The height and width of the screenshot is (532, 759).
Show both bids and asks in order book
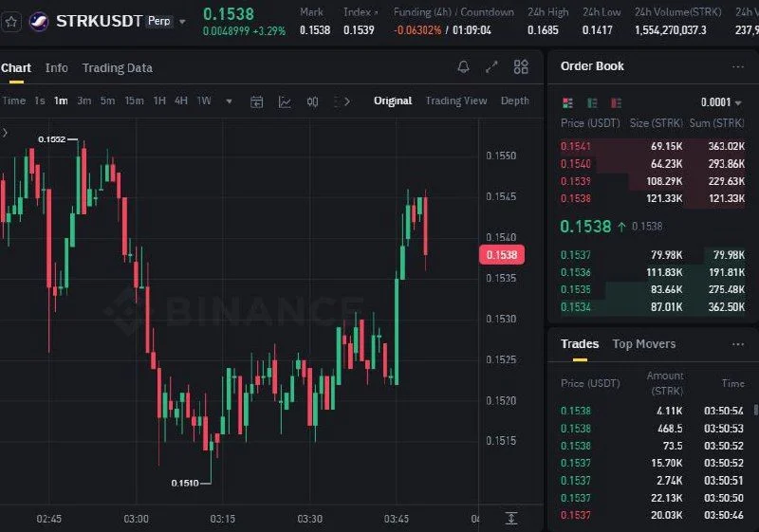[x=567, y=102]
